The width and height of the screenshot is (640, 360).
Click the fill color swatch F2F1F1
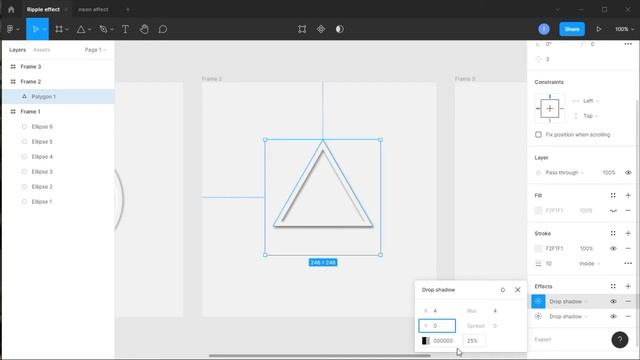pos(538,211)
